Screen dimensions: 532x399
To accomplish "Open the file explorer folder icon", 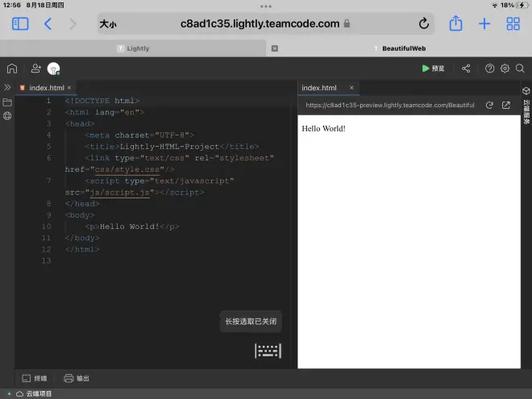I will (7, 102).
